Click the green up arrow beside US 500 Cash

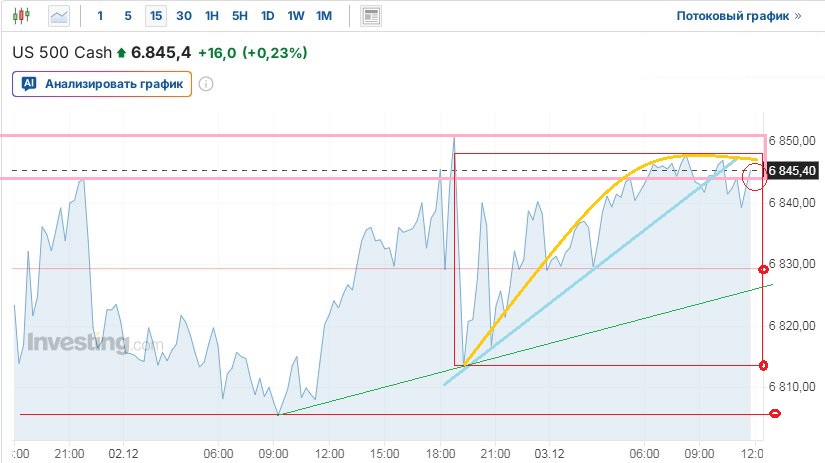click(122, 52)
